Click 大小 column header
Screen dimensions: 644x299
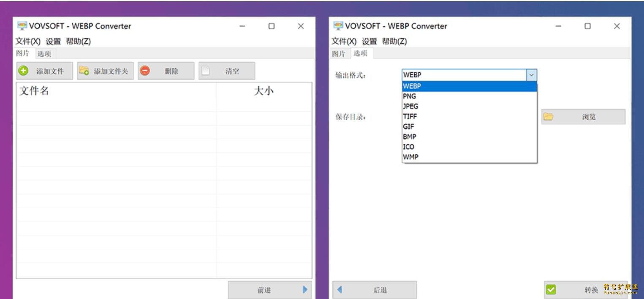pos(264,91)
